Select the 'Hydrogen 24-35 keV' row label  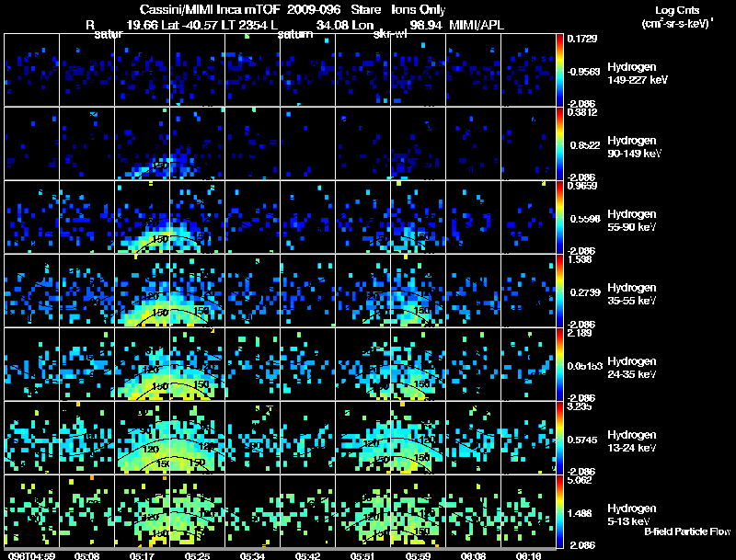(x=632, y=368)
